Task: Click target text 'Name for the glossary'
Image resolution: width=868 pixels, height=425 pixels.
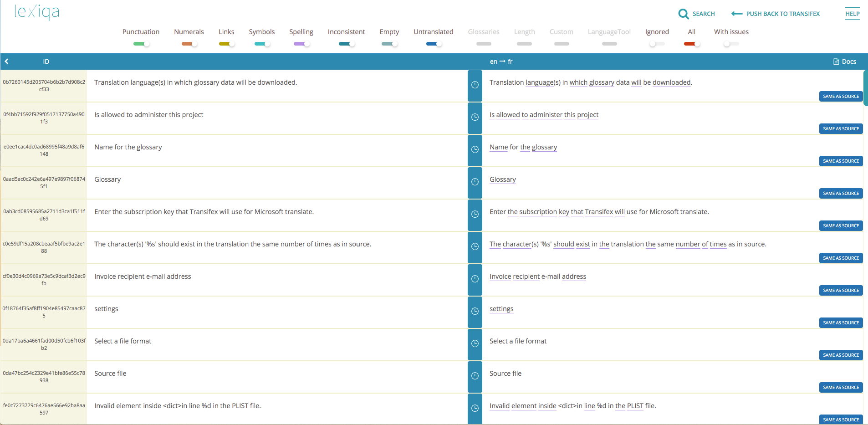Action: tap(523, 147)
